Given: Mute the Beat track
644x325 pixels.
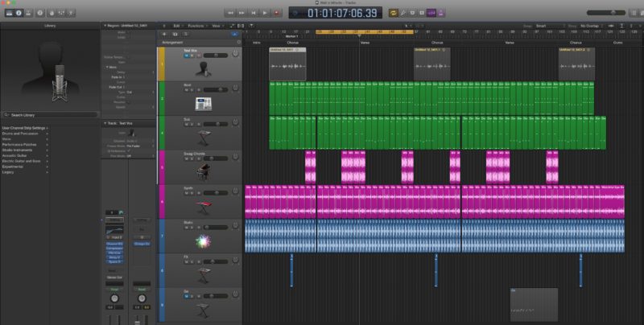Looking at the screenshot, I should [x=187, y=90].
